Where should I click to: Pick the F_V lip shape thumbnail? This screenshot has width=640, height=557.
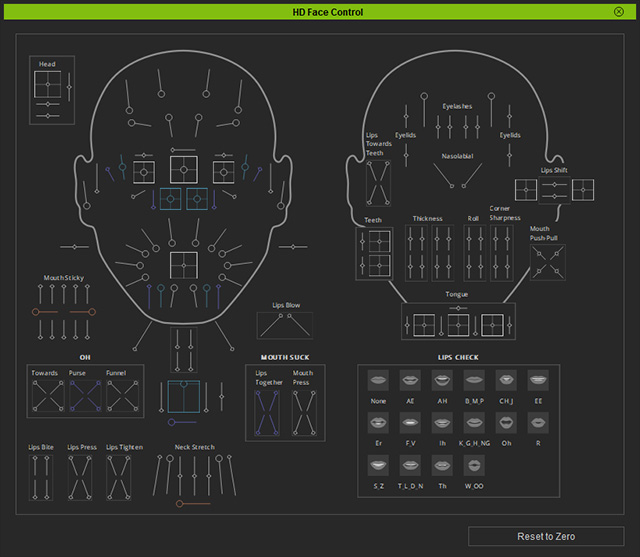tap(410, 423)
